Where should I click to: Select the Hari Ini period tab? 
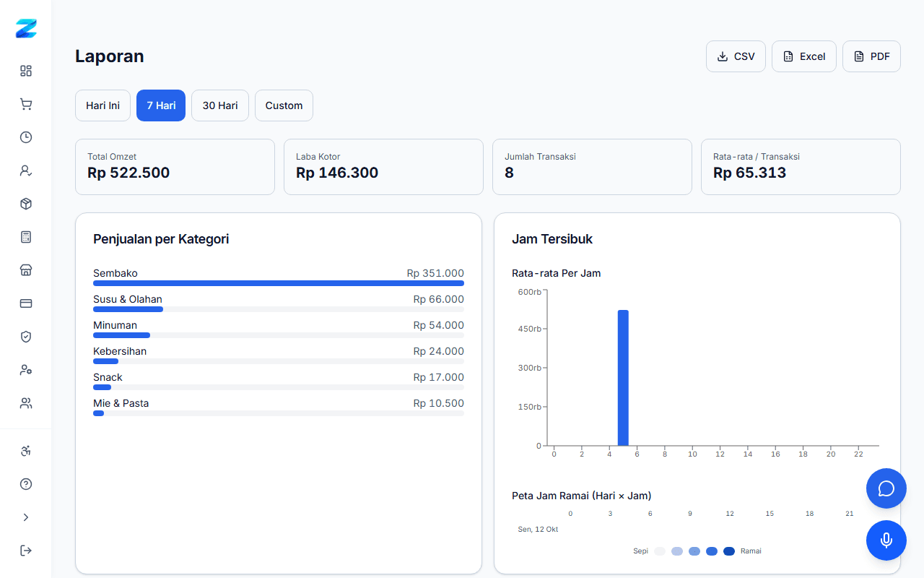click(103, 105)
